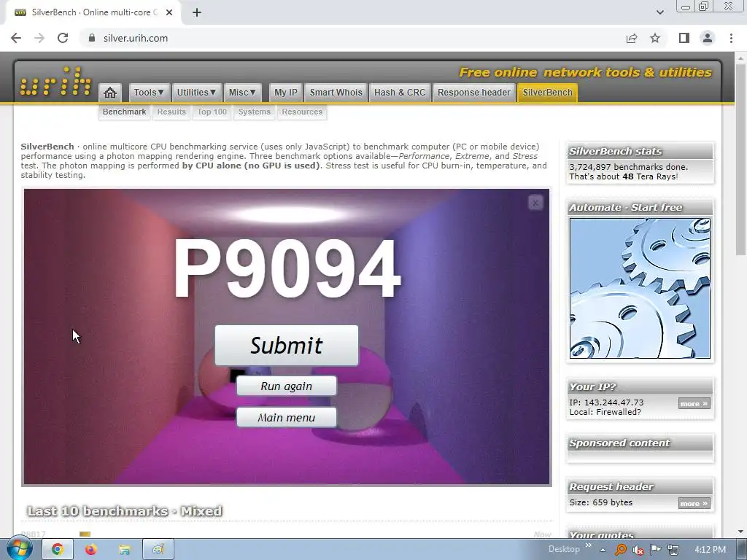Click more in Request header box

click(694, 503)
